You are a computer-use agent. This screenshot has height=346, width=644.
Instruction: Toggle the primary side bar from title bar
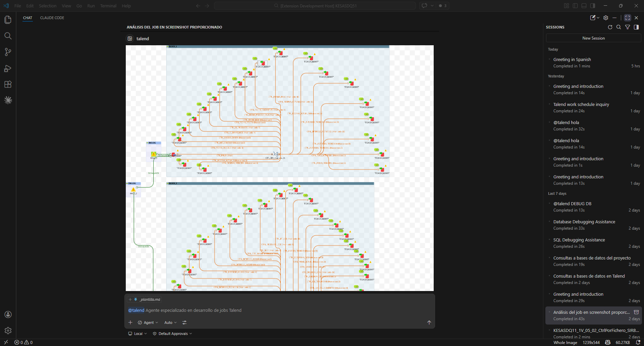coord(575,6)
